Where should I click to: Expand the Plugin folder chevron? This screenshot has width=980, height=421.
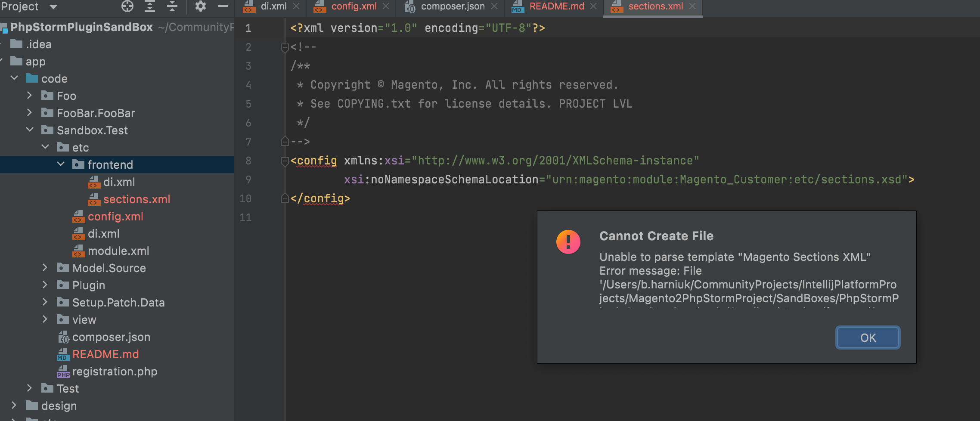45,285
